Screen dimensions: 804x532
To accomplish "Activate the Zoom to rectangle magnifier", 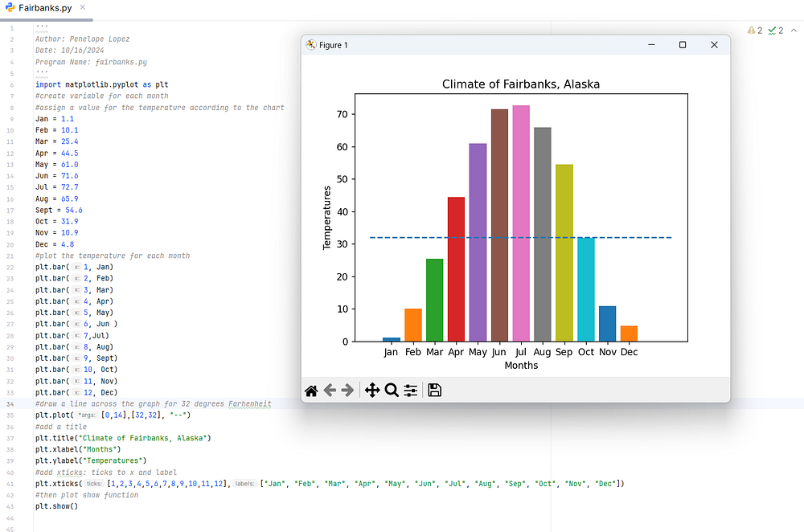I will click(x=392, y=391).
